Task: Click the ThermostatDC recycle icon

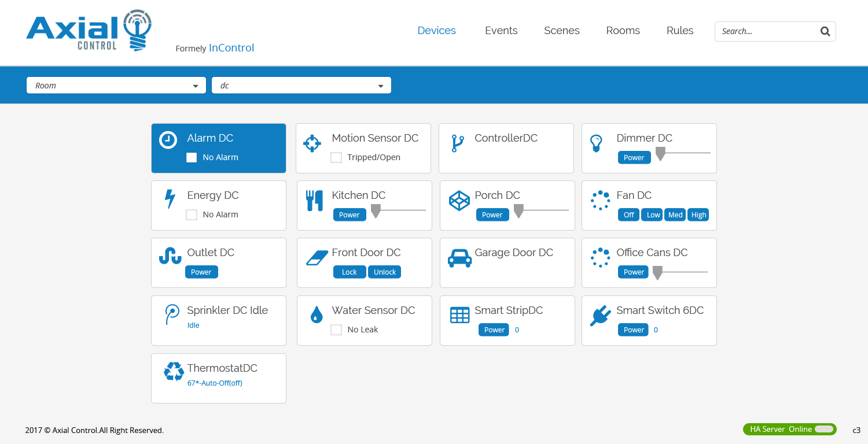Action: 174,372
